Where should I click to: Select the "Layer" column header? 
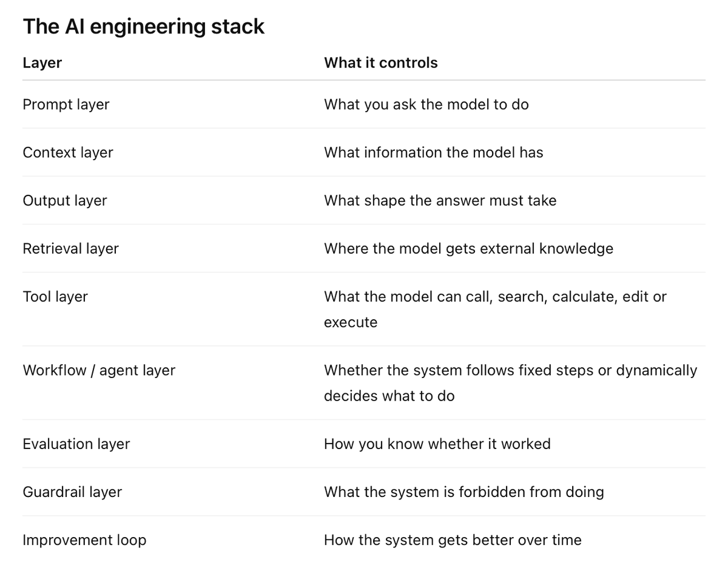[42, 63]
